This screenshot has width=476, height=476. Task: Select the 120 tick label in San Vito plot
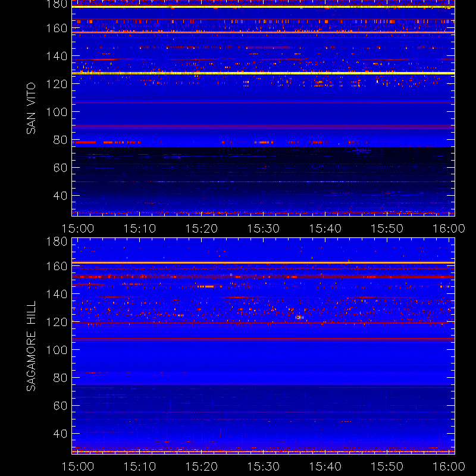click(x=57, y=84)
